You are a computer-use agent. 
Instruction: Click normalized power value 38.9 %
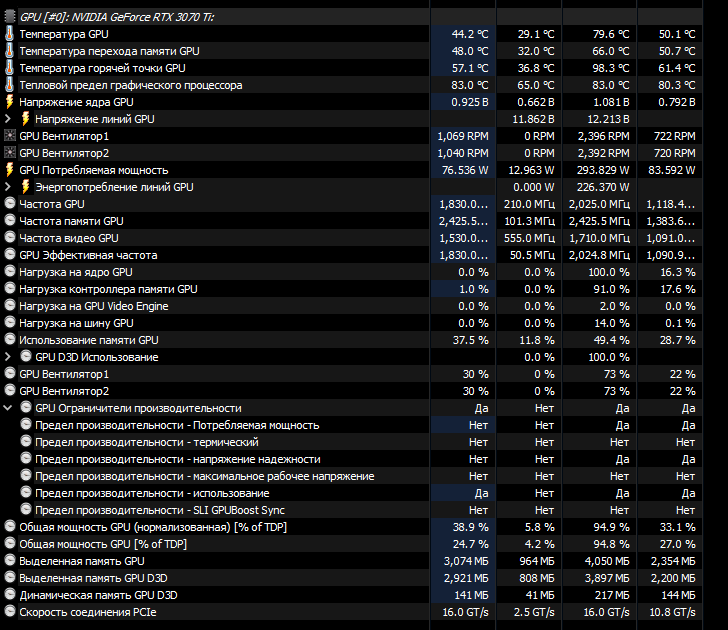click(471, 527)
